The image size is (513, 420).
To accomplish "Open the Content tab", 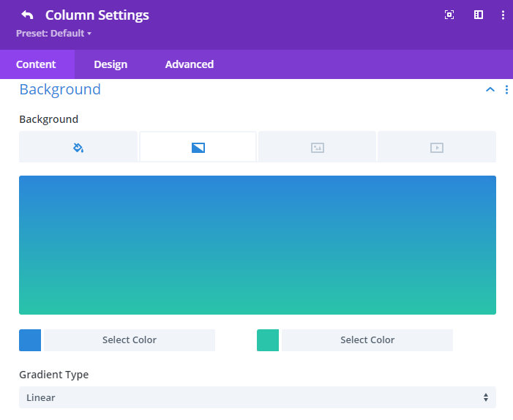I will pyautogui.click(x=36, y=64).
